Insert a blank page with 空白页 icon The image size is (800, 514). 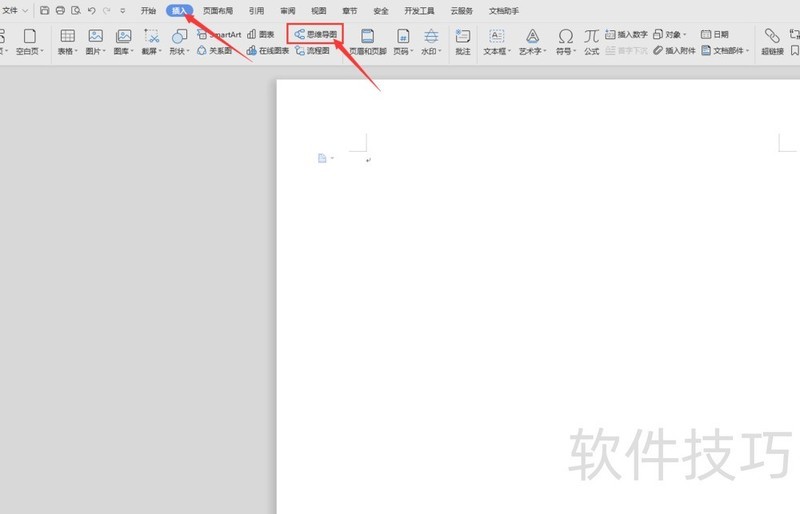point(30,36)
